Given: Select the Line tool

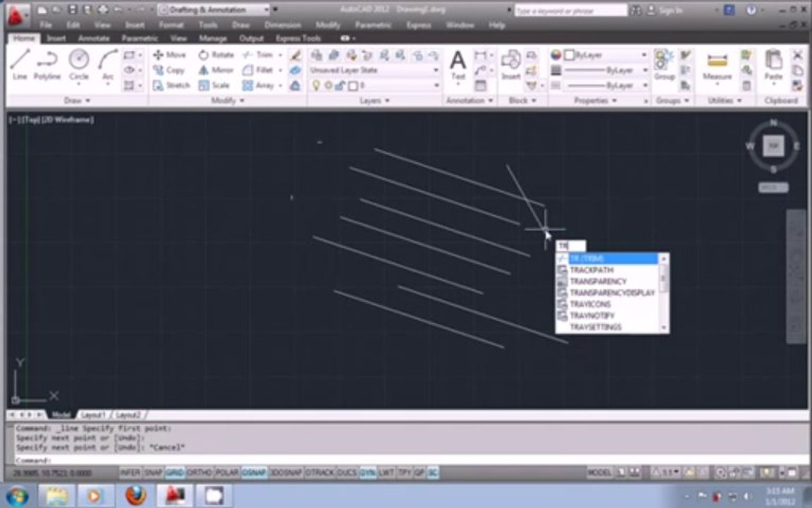Looking at the screenshot, I should pos(20,64).
